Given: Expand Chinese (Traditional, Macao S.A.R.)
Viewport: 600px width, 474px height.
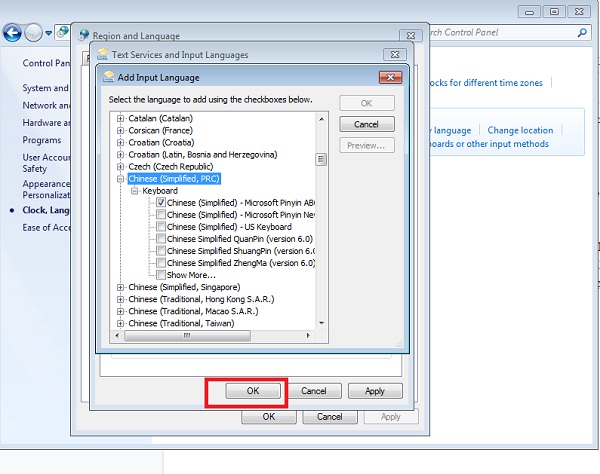Looking at the screenshot, I should tap(121, 311).
